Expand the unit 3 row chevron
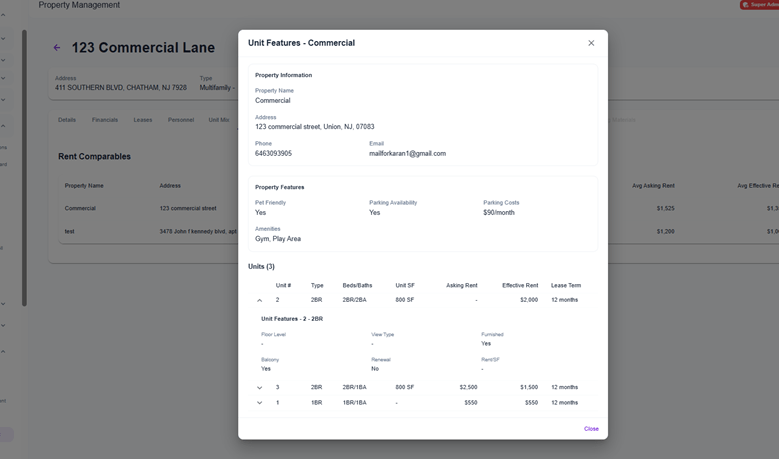The width and height of the screenshot is (779, 459). pyautogui.click(x=259, y=388)
